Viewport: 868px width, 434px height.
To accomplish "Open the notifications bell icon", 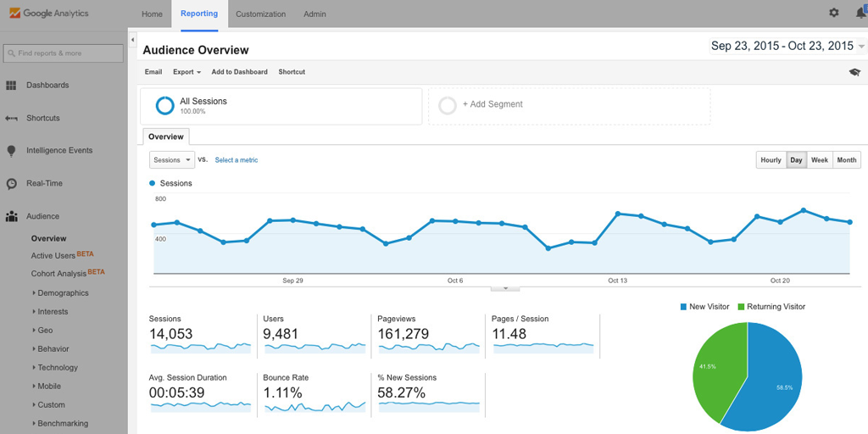I will pyautogui.click(x=861, y=13).
